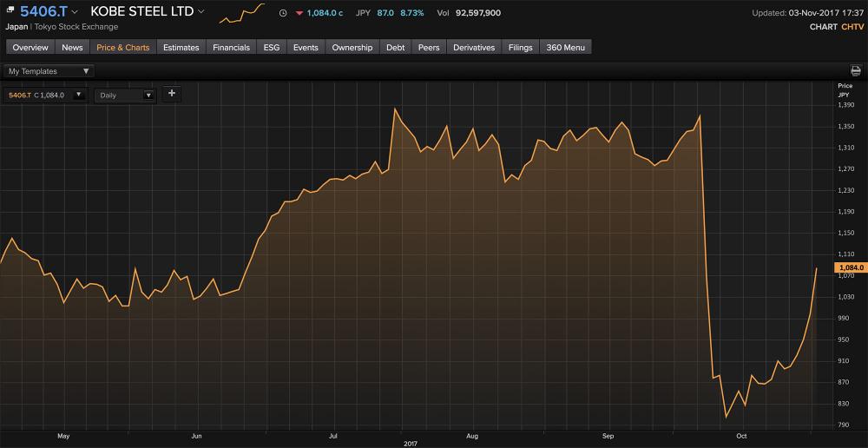868x448 pixels.
Task: Switch to the Ownership tab
Action: (352, 47)
